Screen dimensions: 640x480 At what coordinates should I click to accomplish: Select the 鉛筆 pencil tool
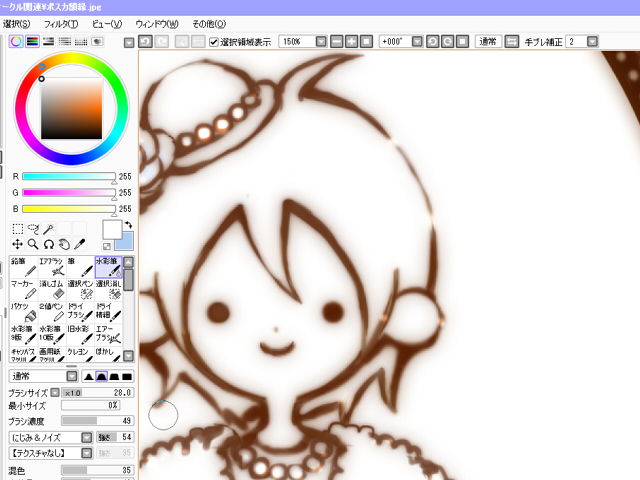[x=24, y=267]
